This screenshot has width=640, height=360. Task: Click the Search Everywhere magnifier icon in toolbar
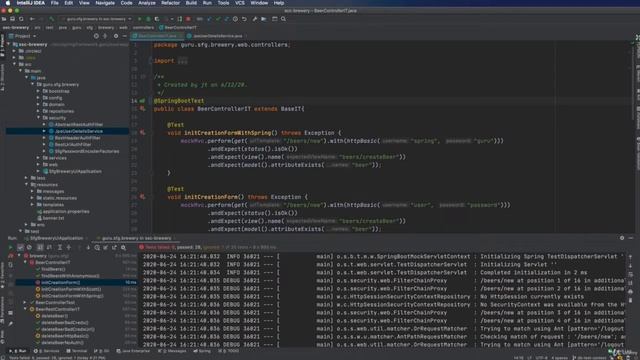point(283,19)
